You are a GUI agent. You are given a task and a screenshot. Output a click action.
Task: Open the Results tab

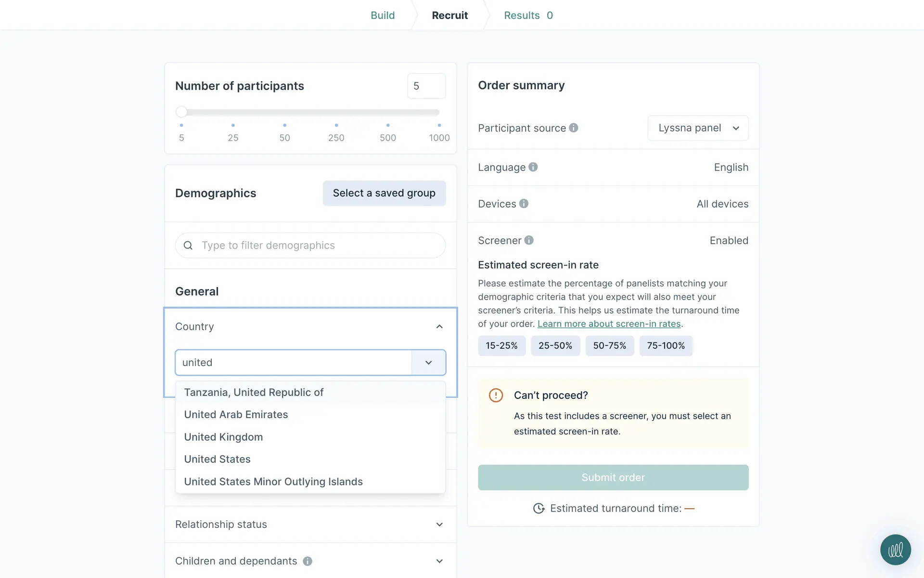pos(528,15)
